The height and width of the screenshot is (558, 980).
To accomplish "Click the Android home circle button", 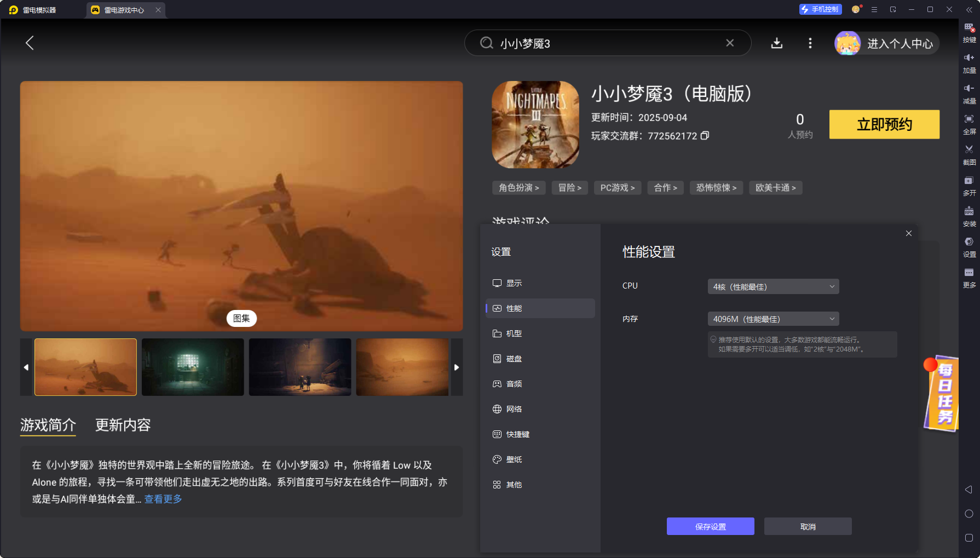I will pos(969,514).
